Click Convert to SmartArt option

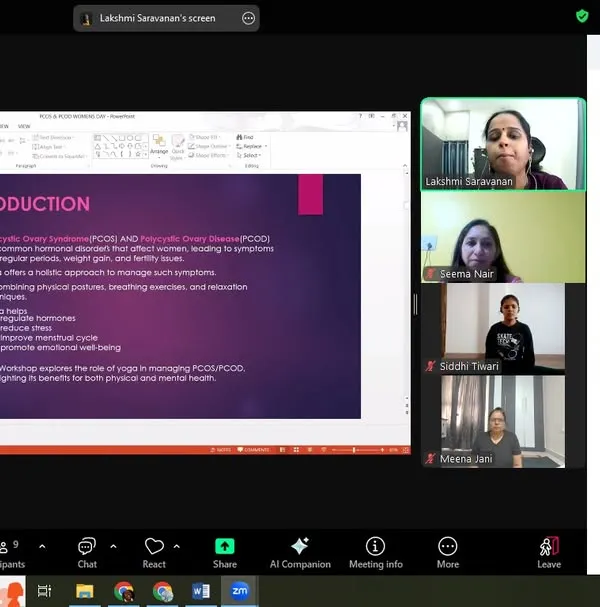click(60, 156)
